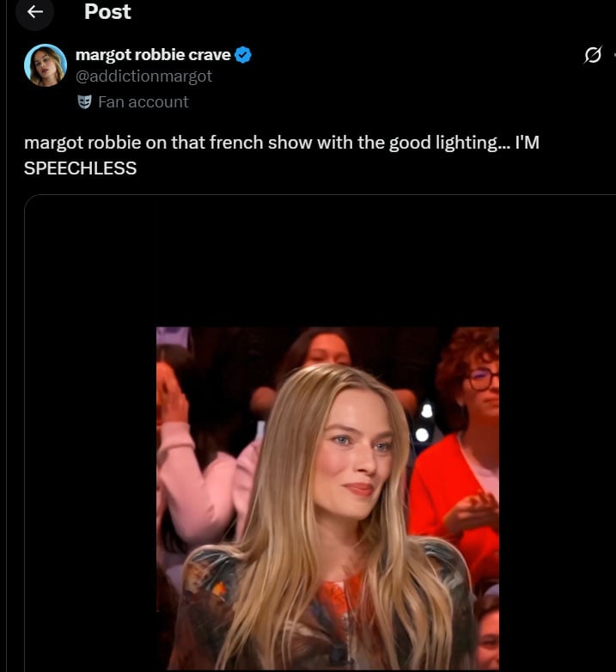Click the blue verified checkmark badge
This screenshot has height=672, width=616.
[243, 55]
